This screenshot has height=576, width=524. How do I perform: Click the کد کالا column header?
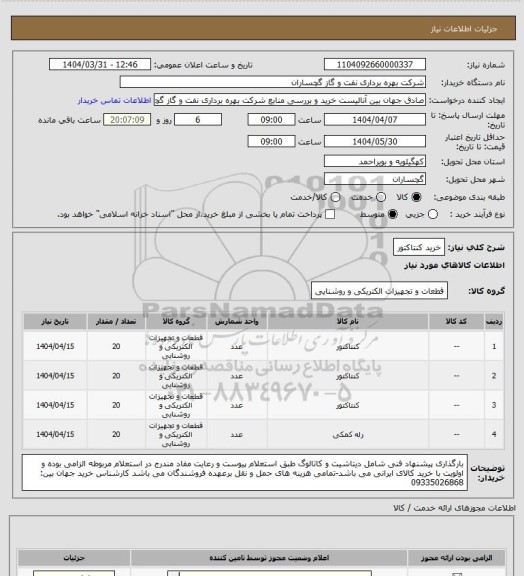456,322
